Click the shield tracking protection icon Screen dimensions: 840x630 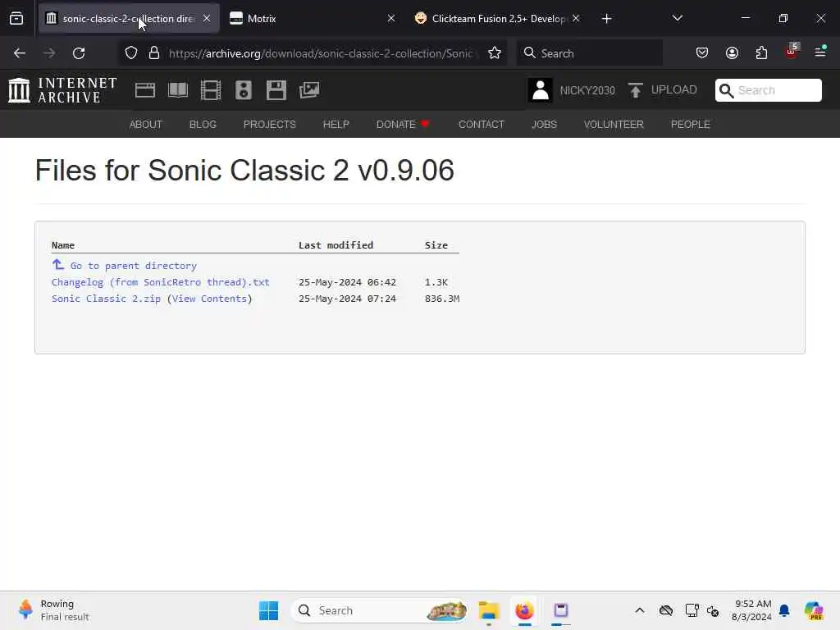tap(131, 53)
